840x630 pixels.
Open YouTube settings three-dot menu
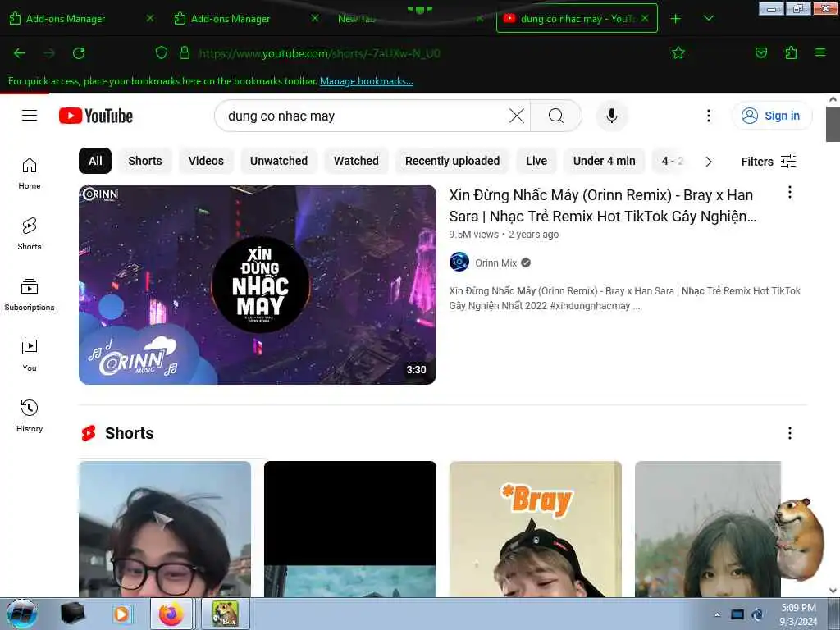708,116
